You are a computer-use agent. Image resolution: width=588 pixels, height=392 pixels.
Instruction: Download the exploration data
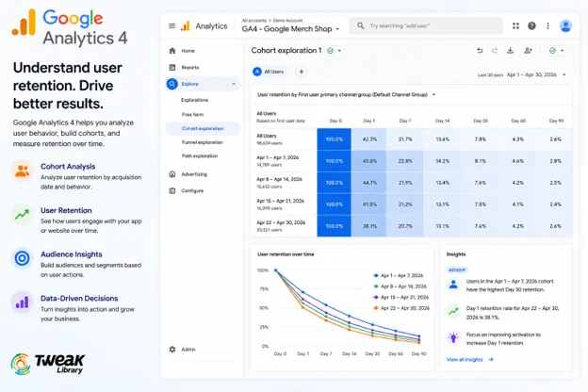tap(510, 51)
